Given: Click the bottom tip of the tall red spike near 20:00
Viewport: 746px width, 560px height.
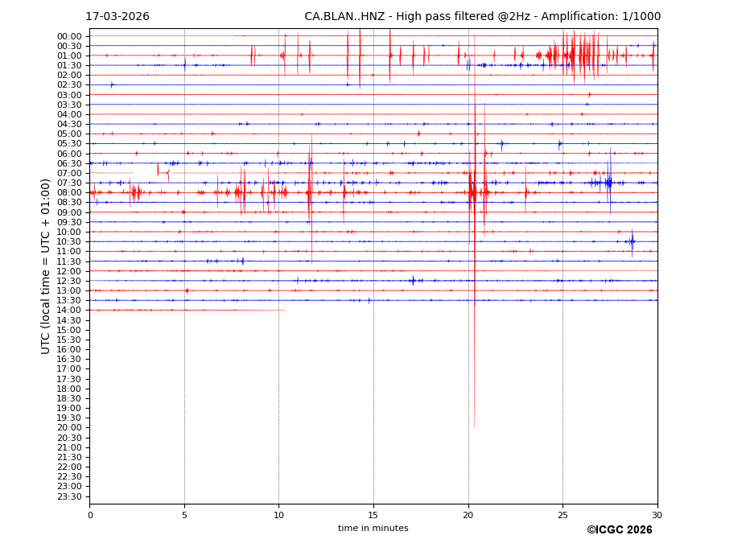Looking at the screenshot, I should (475, 426).
